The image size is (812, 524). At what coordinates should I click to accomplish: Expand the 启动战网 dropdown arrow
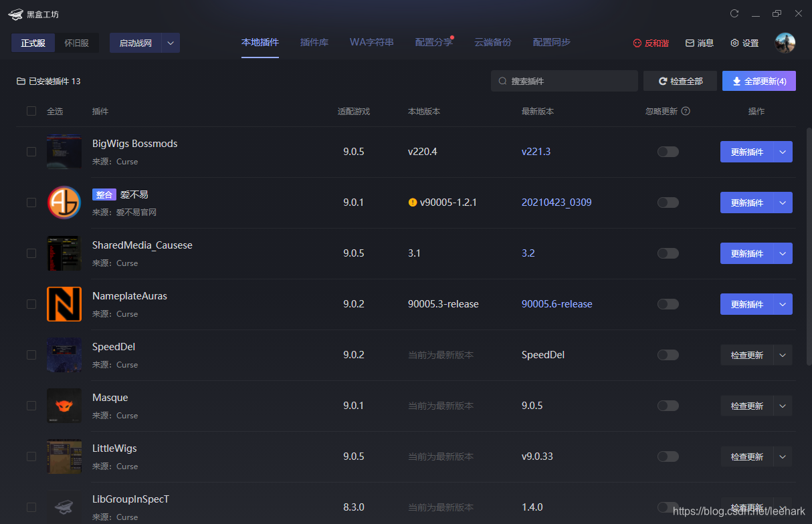[x=171, y=43]
